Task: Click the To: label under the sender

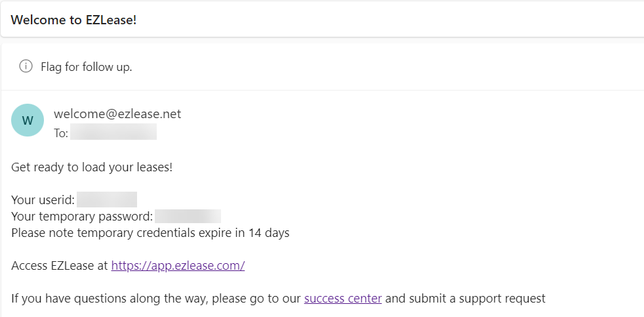Action: pyautogui.click(x=61, y=133)
